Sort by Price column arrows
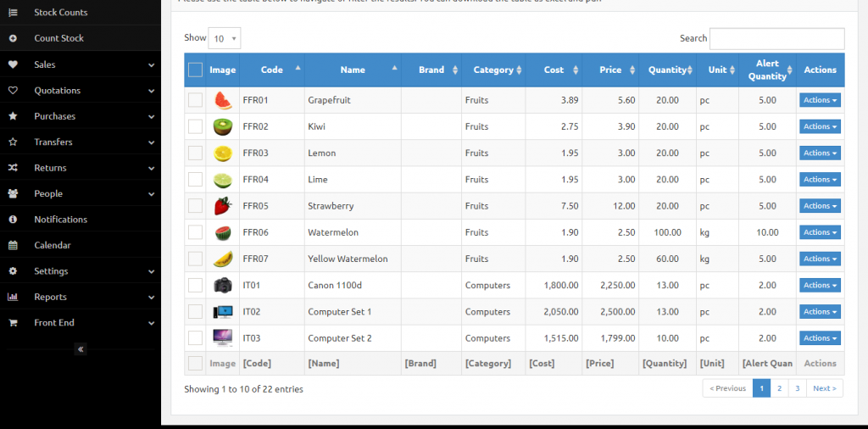 coord(632,70)
